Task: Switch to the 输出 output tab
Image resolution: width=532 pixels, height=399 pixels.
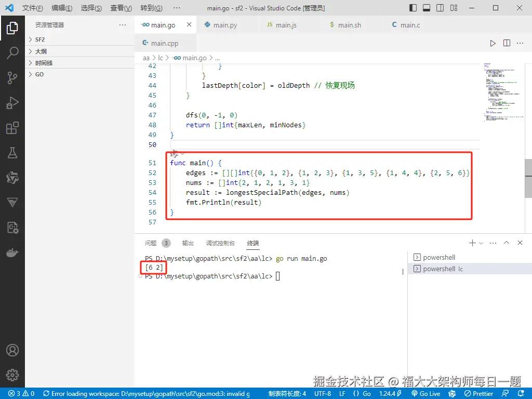Action: [188, 243]
